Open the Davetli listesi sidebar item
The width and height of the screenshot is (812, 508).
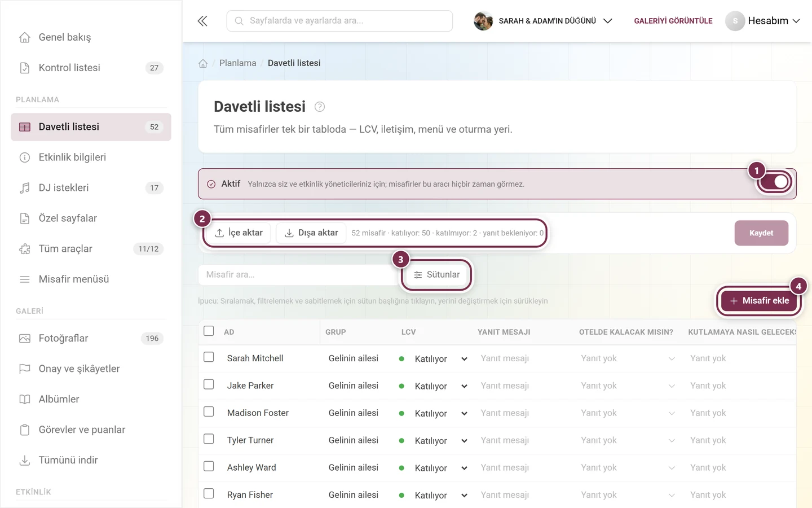91,127
